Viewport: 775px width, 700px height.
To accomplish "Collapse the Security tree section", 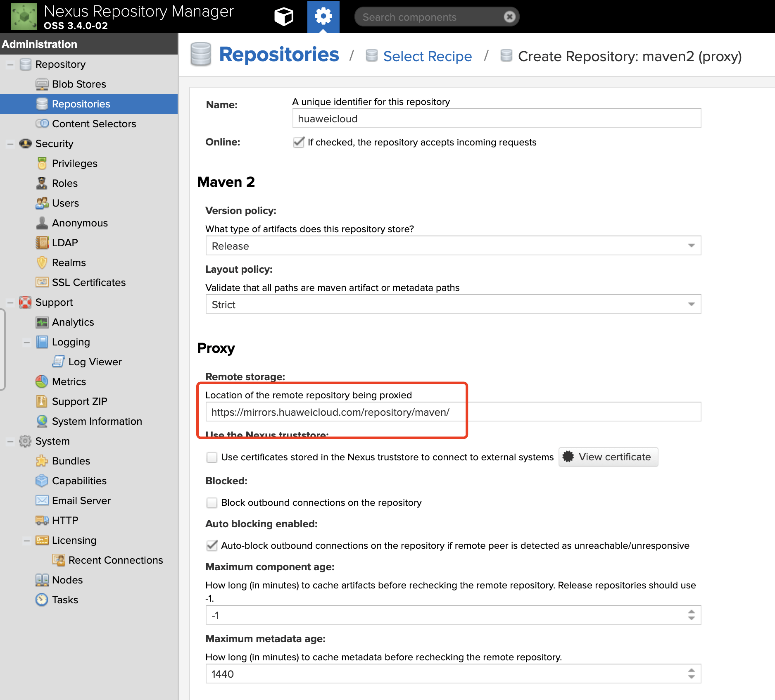I will coord(10,144).
